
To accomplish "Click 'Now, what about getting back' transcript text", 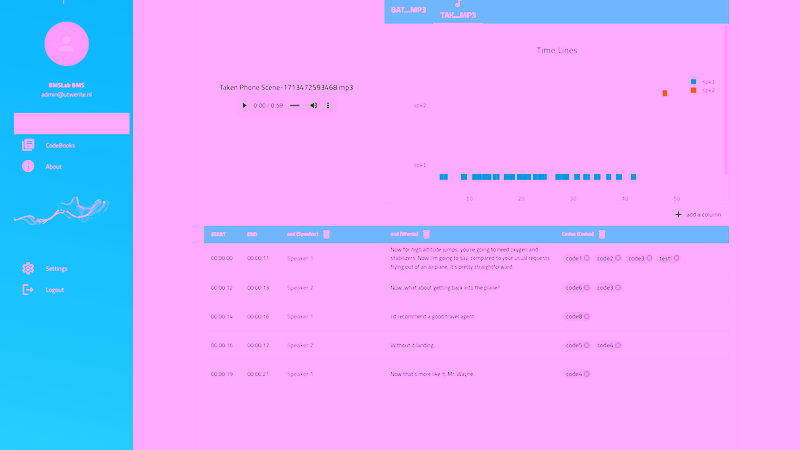I will click(445, 288).
